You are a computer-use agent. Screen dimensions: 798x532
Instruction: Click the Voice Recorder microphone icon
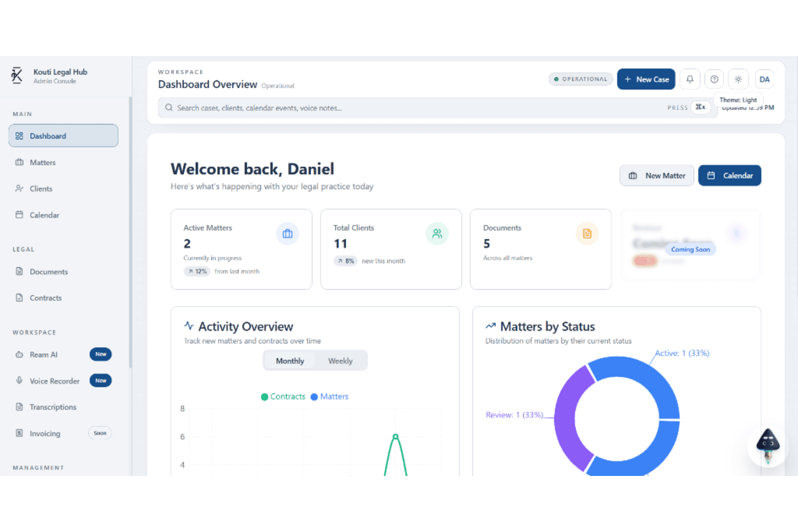[19, 381]
